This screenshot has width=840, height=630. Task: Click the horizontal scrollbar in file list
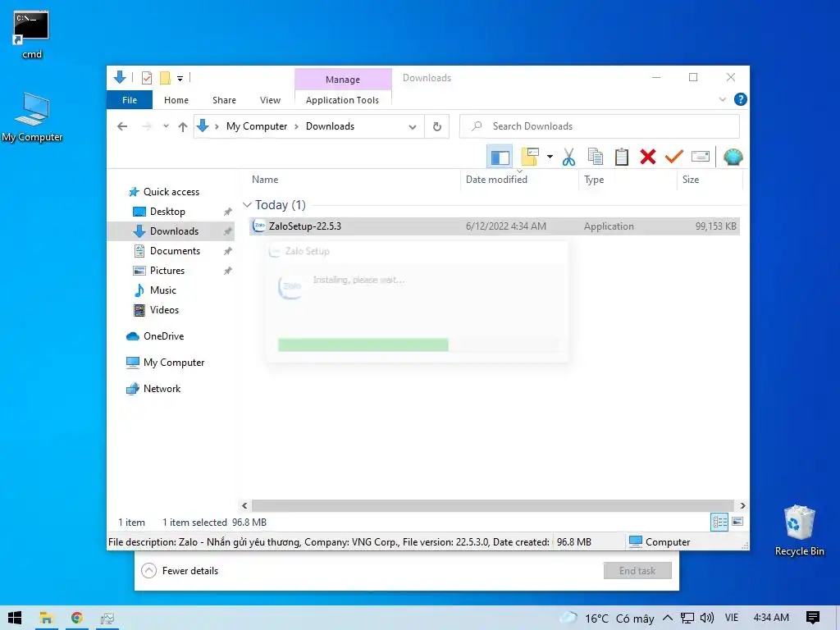(x=492, y=505)
